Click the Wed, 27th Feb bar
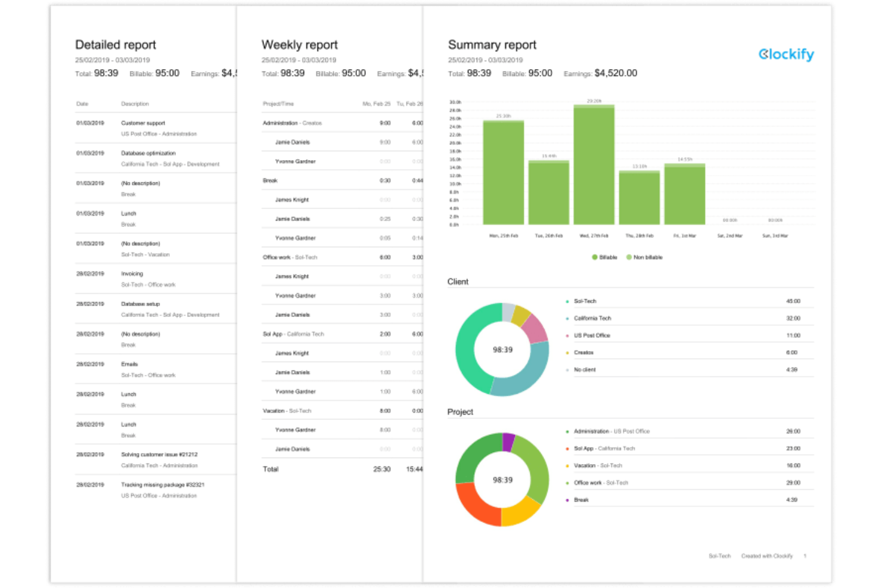Image resolution: width=882 pixels, height=588 pixels. coord(593,167)
